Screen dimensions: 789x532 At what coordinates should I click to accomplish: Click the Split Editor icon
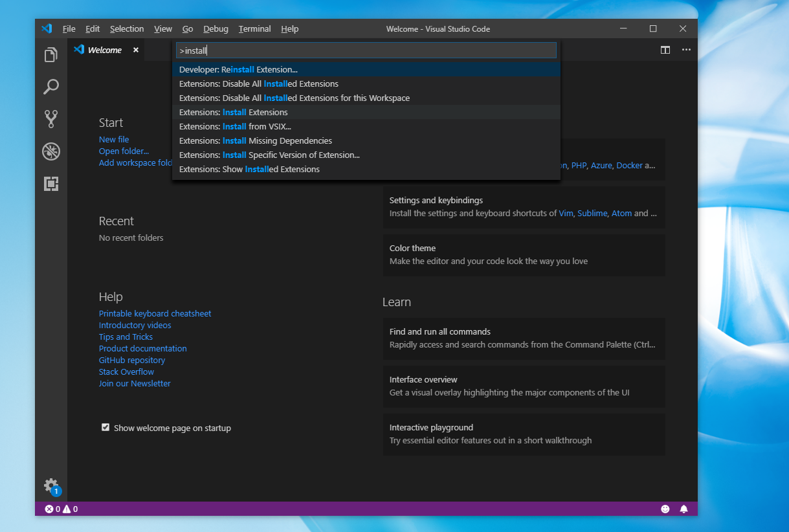[665, 50]
